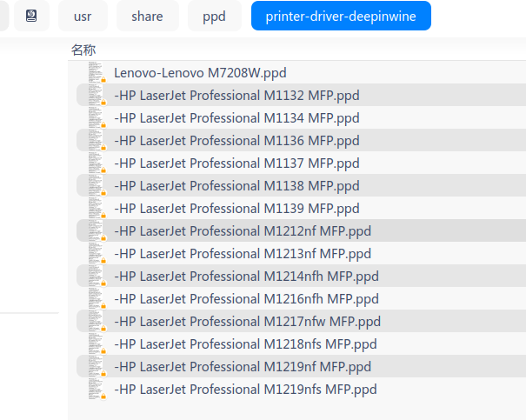526x420 pixels.
Task: Click the M1213nf MFP.ppd file icon
Action: click(x=97, y=253)
